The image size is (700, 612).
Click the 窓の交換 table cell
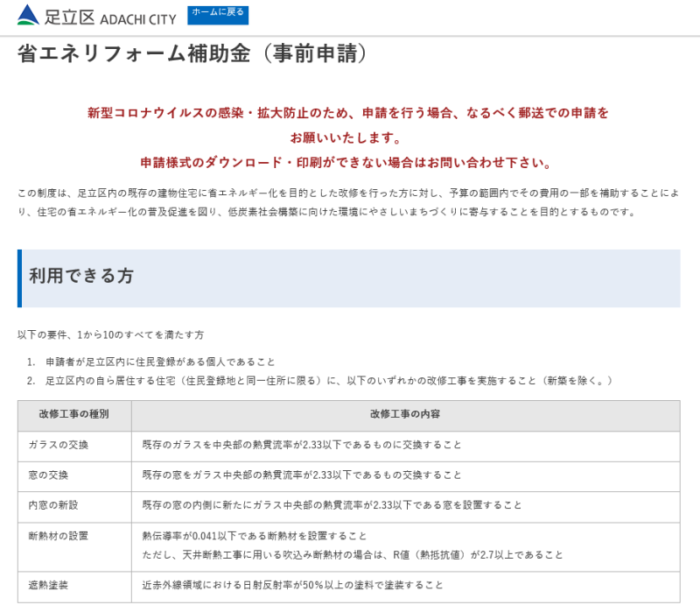click(74, 476)
